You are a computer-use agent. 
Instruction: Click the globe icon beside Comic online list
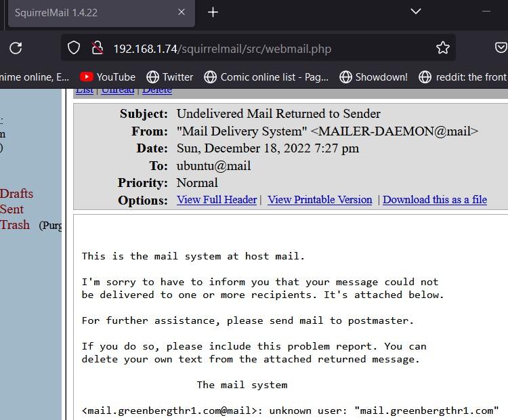(x=210, y=77)
